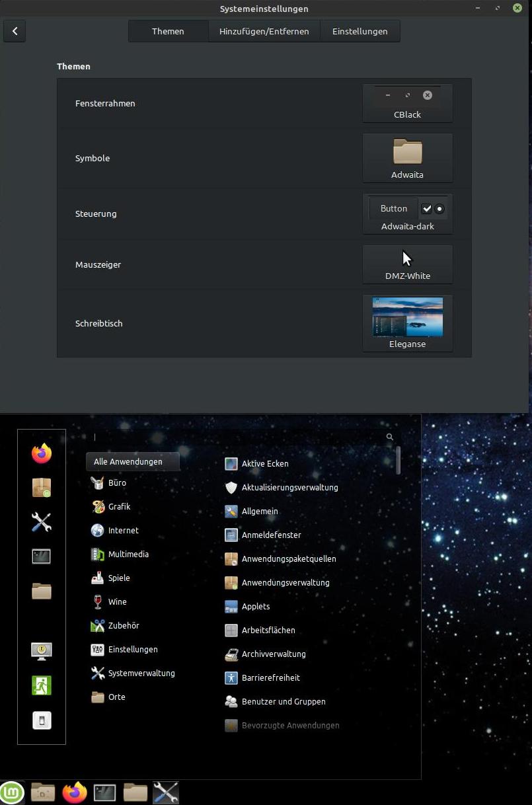
Task: Click Show Desktop folder icon in panel
Action: coord(43,792)
